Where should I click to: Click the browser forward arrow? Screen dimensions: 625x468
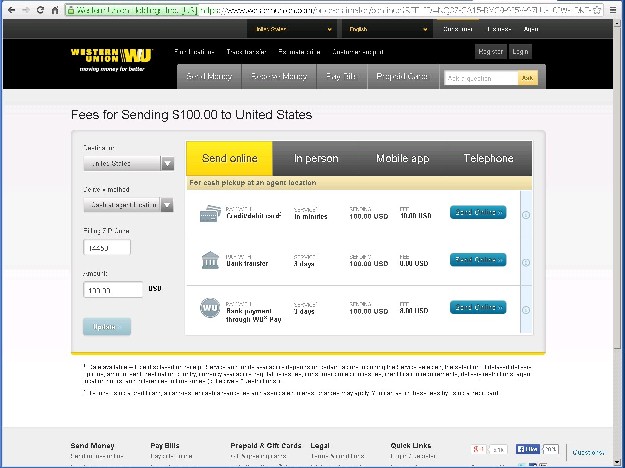click(x=26, y=10)
